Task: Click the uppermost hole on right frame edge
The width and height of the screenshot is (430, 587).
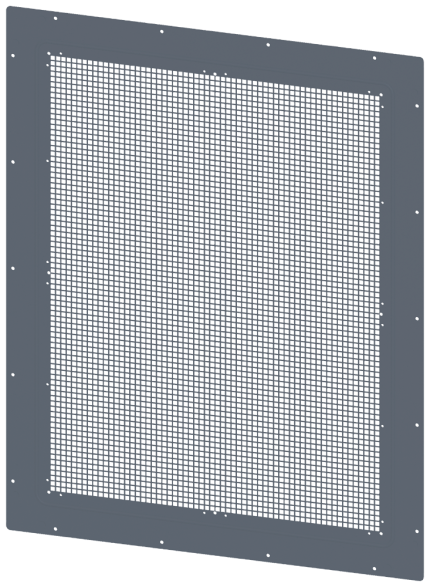Action: (x=417, y=106)
